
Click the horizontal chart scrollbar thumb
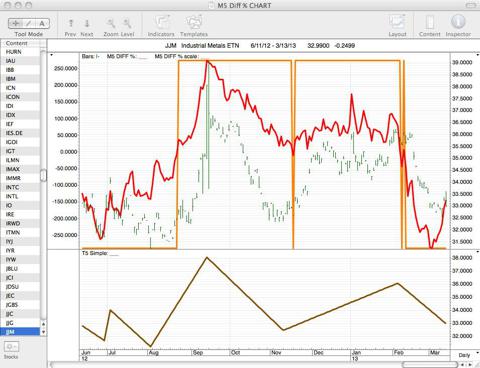point(430,365)
